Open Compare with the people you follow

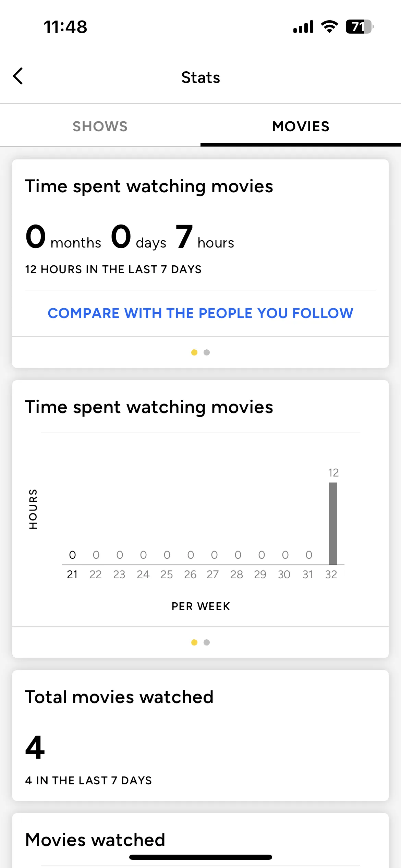click(200, 313)
